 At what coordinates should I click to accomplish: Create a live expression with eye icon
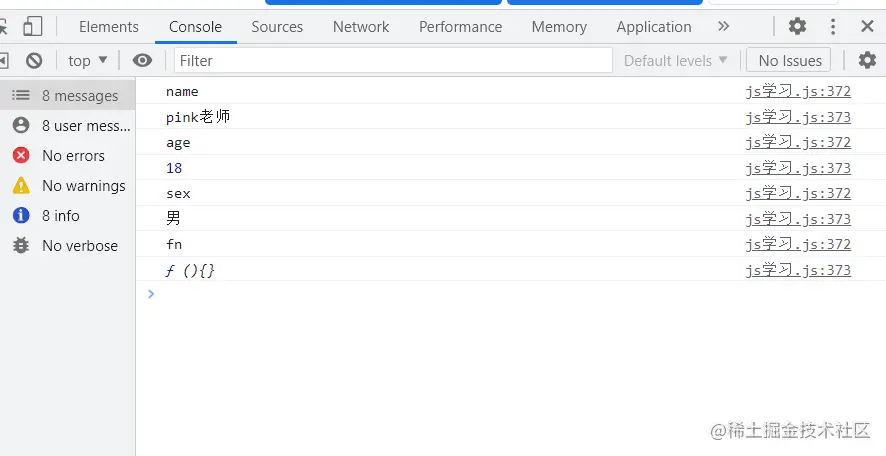click(x=142, y=60)
